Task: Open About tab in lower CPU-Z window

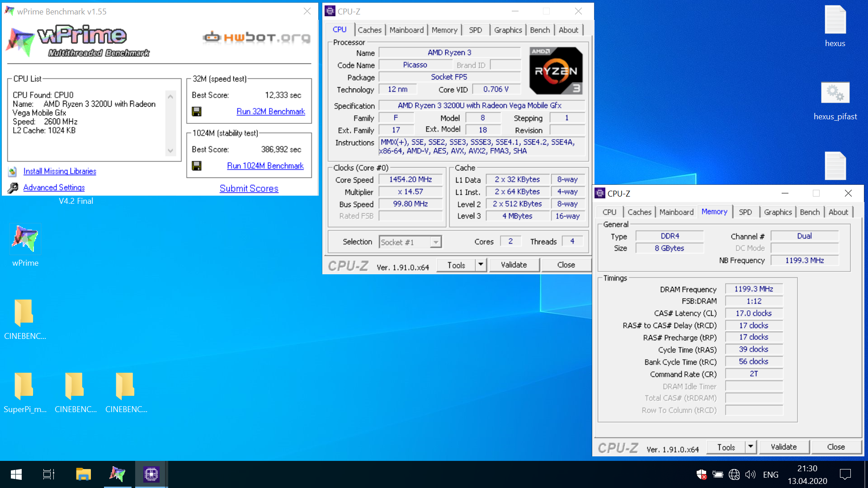Action: [x=838, y=212]
